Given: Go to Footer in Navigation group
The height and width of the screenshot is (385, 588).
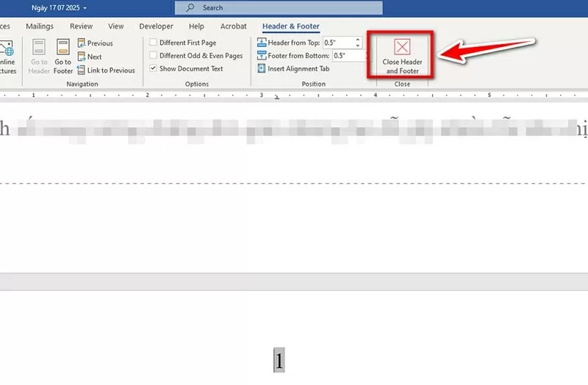Looking at the screenshot, I should tap(63, 57).
